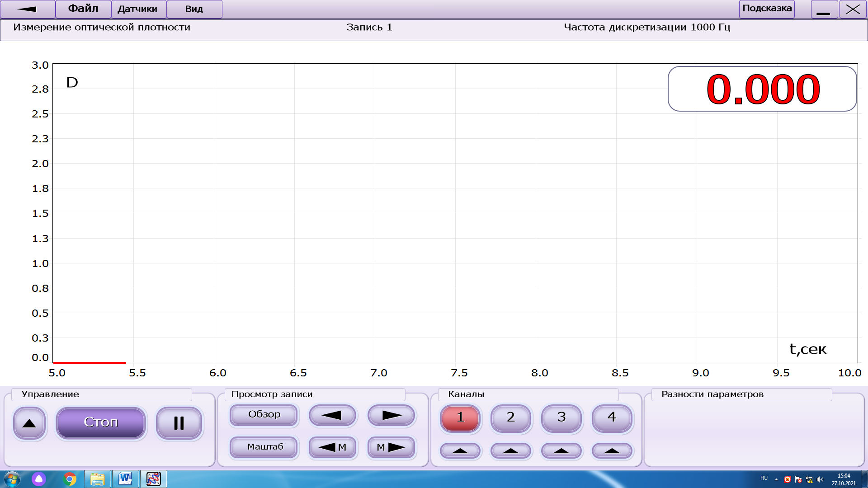Open the Вид menu
The width and height of the screenshot is (868, 488).
(x=194, y=9)
